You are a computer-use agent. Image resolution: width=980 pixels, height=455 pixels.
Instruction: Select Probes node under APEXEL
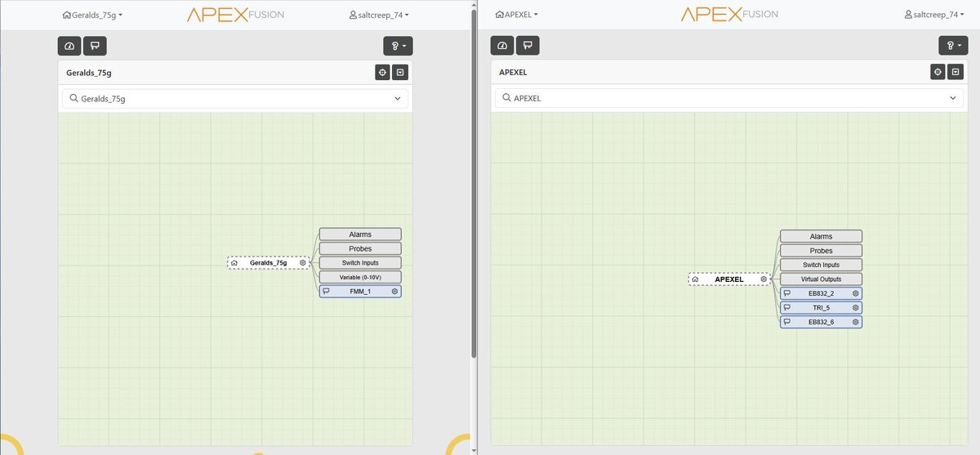pyautogui.click(x=821, y=251)
